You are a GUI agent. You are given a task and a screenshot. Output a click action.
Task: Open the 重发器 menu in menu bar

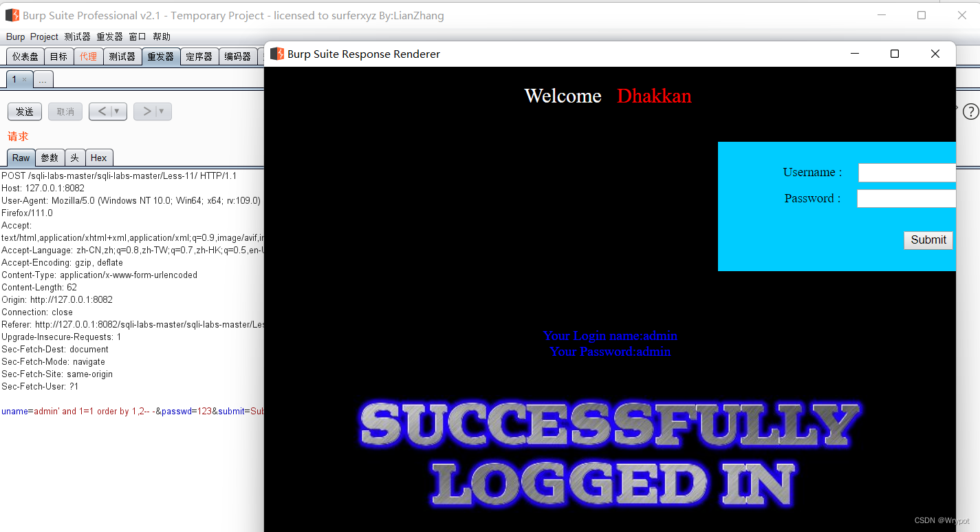point(109,36)
